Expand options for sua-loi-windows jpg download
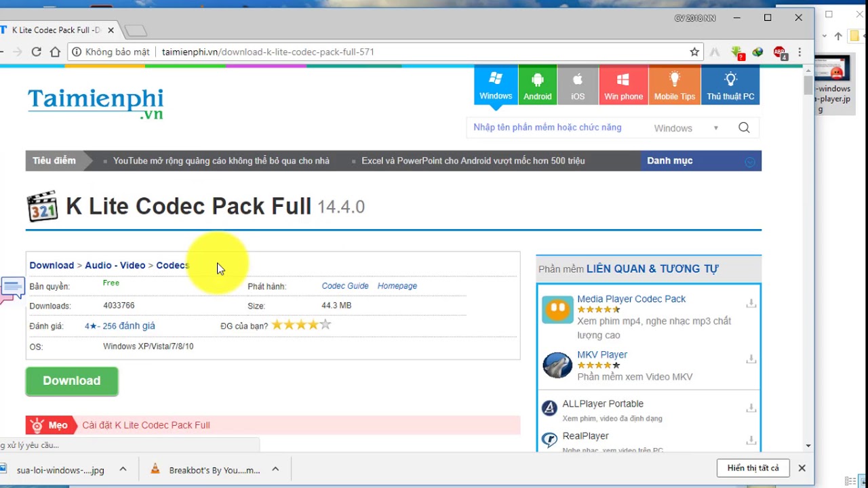 pyautogui.click(x=123, y=469)
